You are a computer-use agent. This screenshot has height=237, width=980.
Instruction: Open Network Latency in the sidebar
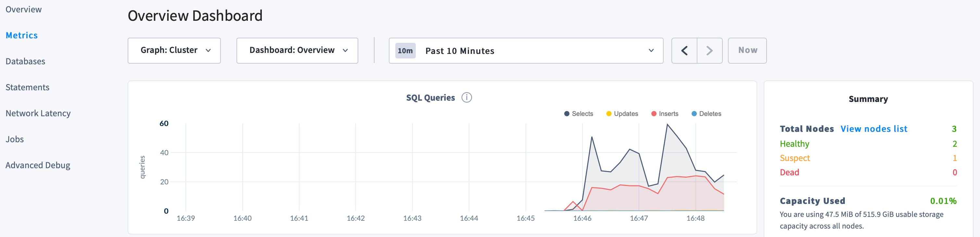[38, 113]
